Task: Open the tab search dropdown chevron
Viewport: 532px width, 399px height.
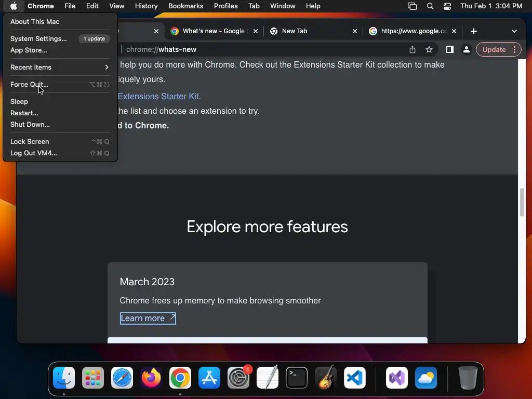Action: coord(514,31)
